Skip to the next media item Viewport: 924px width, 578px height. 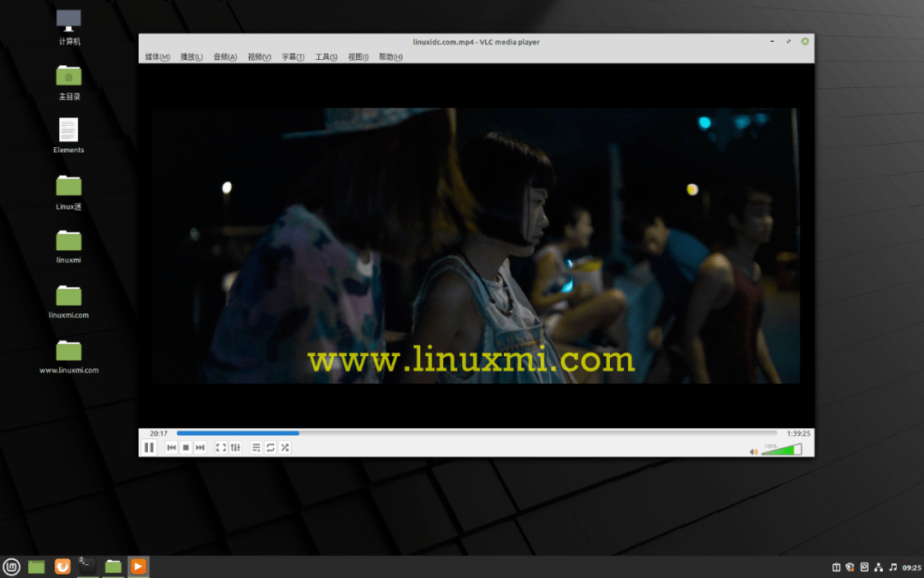click(x=198, y=447)
